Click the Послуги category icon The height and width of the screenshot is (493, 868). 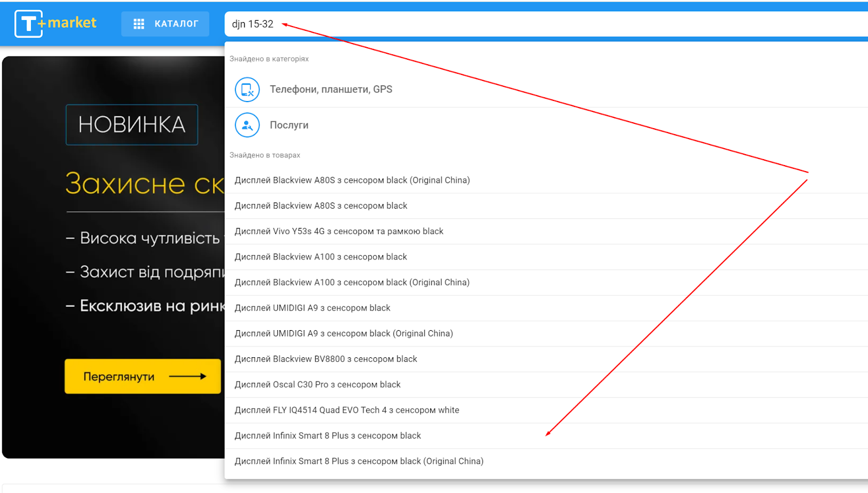point(247,125)
